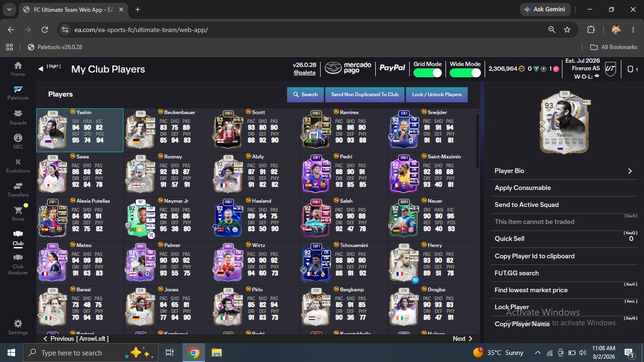The width and height of the screenshot is (644, 362).
Task: Open File Explorer in the taskbar
Action: 216,353
